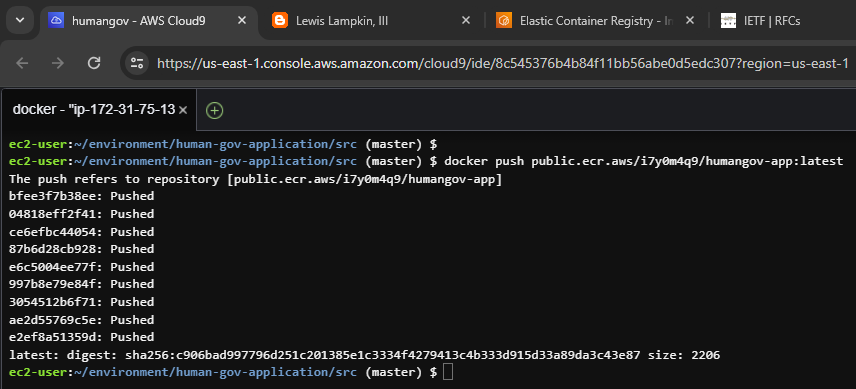The height and width of the screenshot is (389, 856).
Task: Close the humangov - AWS Cloud9 tab
Action: 242,21
